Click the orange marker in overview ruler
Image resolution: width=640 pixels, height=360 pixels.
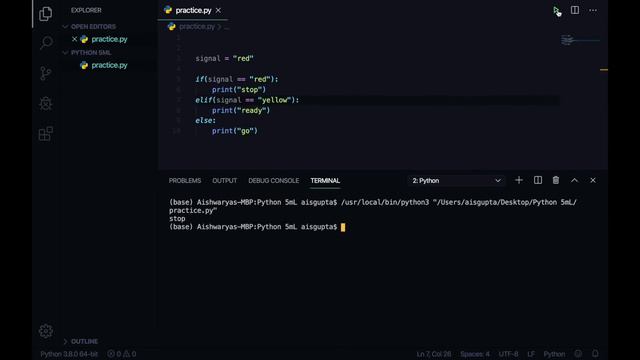[x=604, y=70]
